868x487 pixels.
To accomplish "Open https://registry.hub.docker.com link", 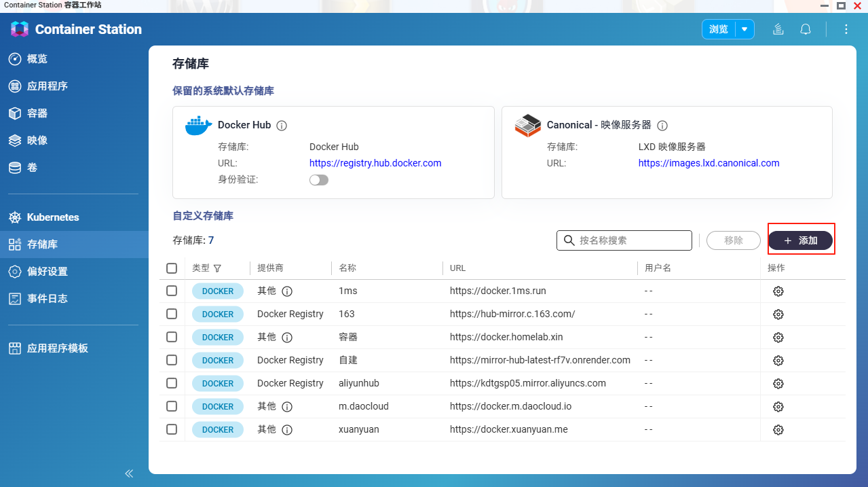I will tap(375, 163).
